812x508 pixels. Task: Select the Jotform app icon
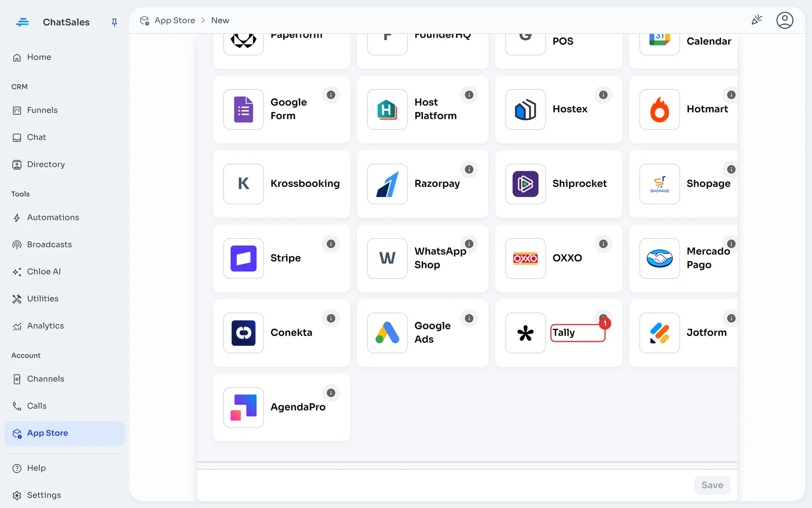[x=659, y=333]
